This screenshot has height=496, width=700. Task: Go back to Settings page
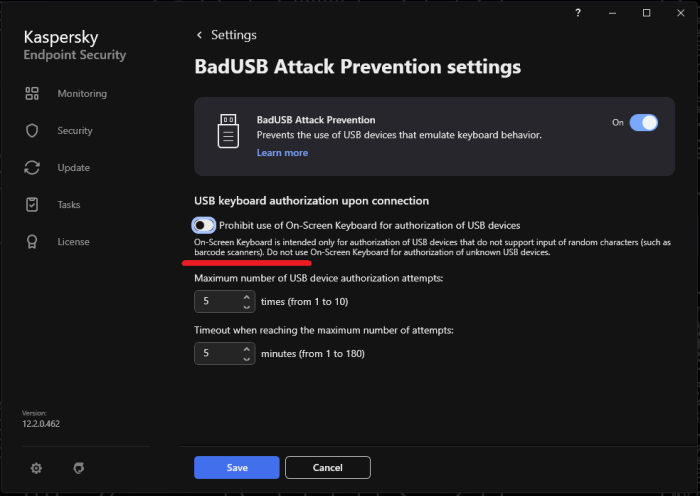pyautogui.click(x=226, y=35)
